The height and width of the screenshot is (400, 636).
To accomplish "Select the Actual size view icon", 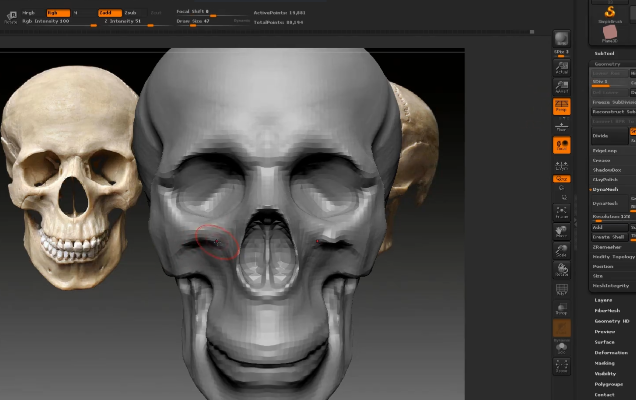I will click(x=562, y=68).
